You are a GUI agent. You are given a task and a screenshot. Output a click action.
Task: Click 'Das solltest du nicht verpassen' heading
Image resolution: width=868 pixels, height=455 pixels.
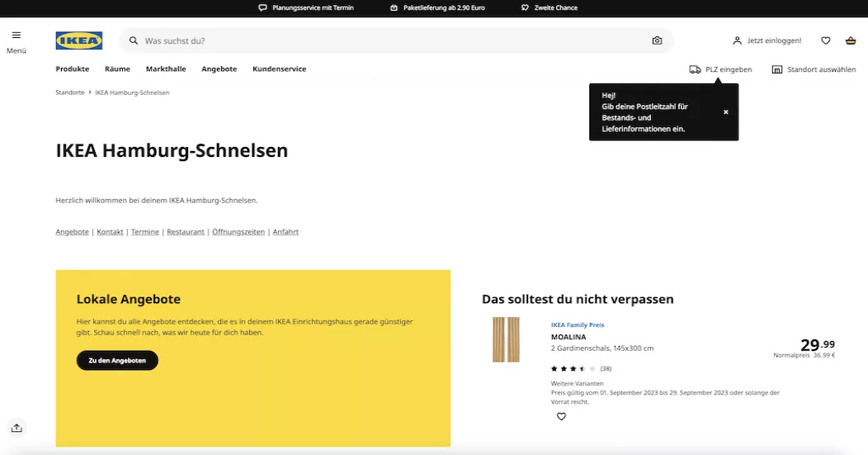[578, 299]
